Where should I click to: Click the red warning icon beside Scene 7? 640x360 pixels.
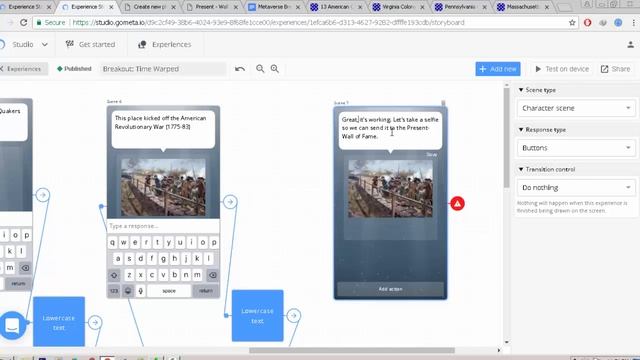pyautogui.click(x=458, y=203)
